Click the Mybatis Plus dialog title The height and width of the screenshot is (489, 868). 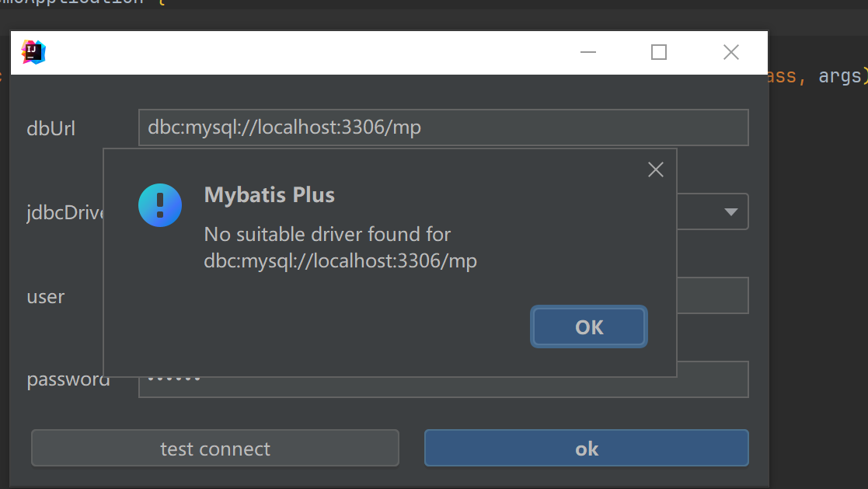(270, 195)
